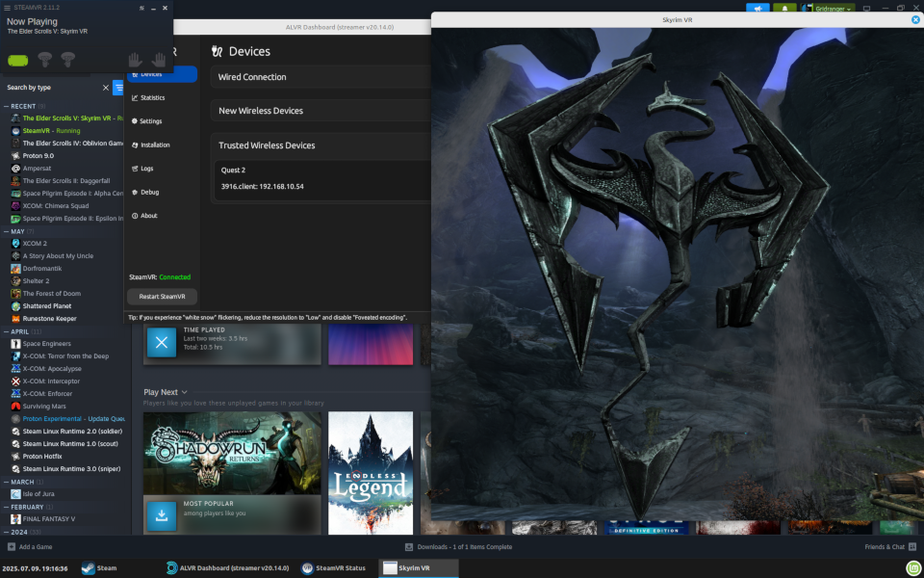The image size is (924, 578).
Task: Open Downloads - 1 of 1 Items Complete
Action: click(464, 547)
